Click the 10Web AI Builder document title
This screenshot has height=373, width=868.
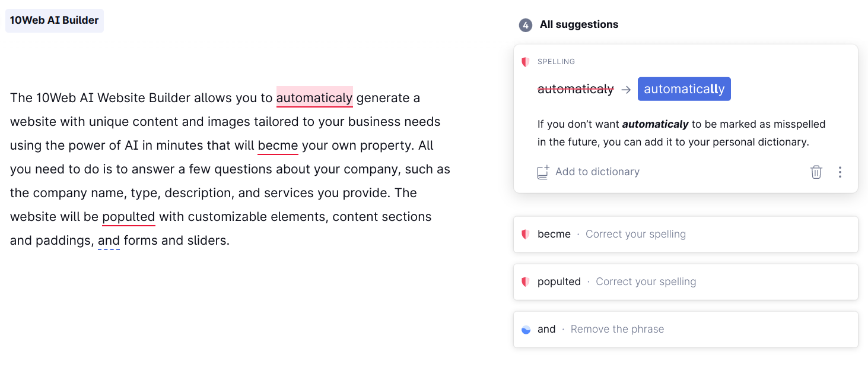(x=55, y=20)
